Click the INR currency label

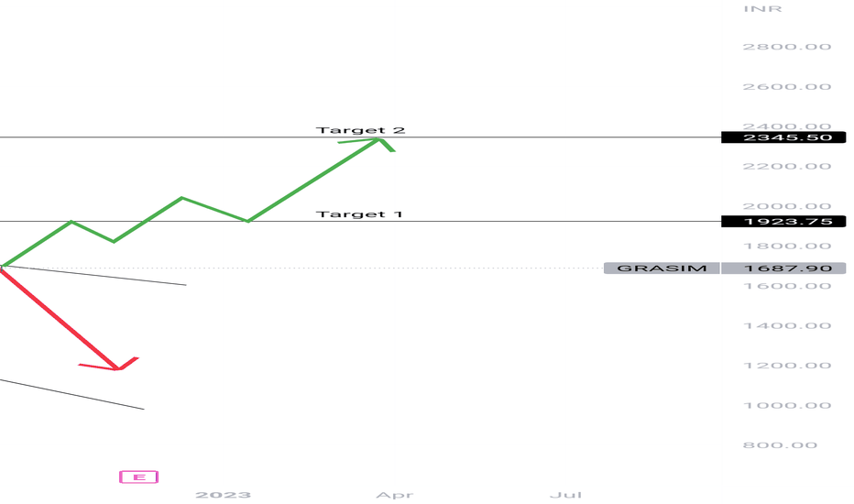(762, 9)
